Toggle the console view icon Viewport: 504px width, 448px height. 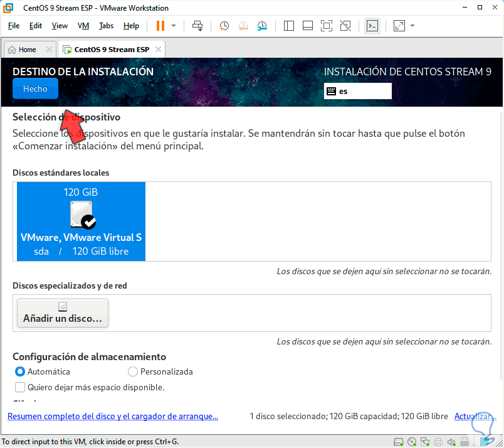click(x=372, y=26)
